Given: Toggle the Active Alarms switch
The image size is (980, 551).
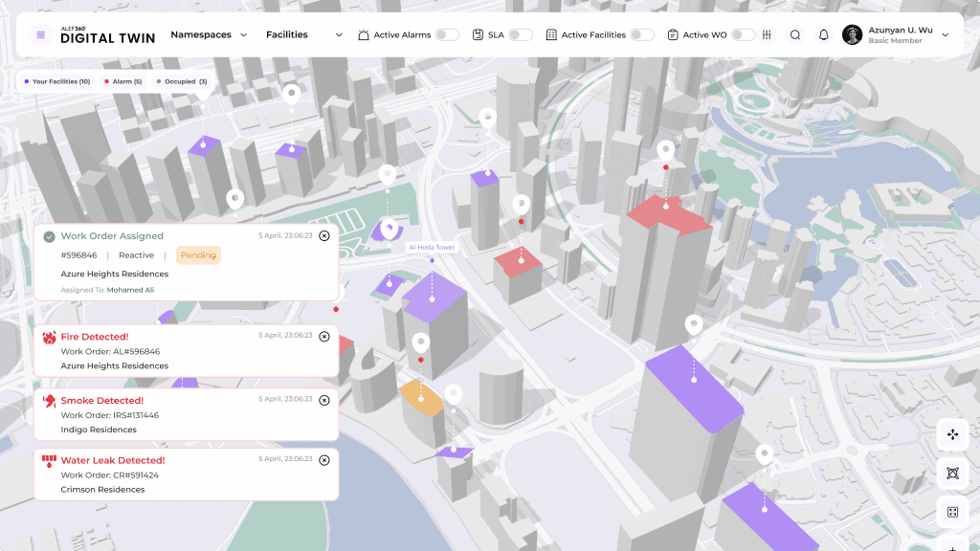Looking at the screenshot, I should click(446, 35).
